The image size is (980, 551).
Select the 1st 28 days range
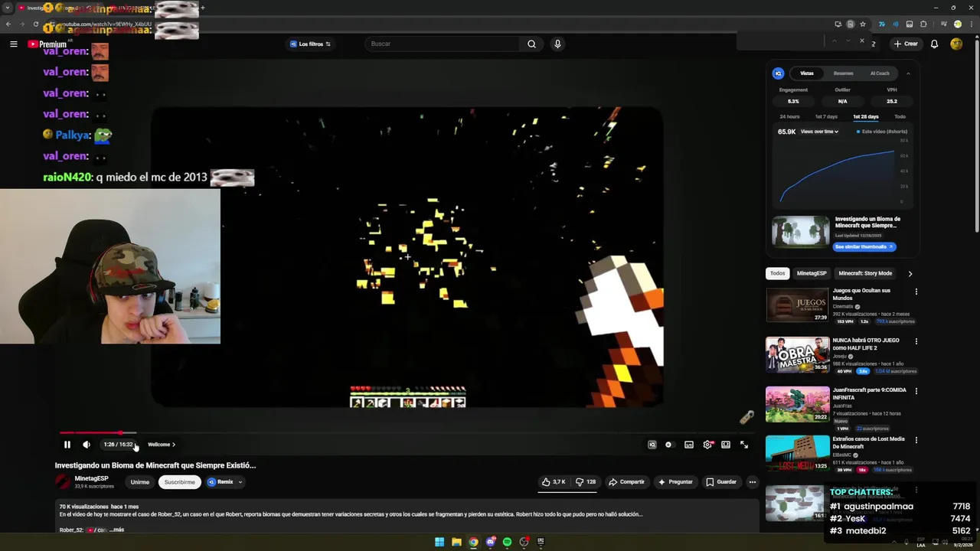point(865,117)
